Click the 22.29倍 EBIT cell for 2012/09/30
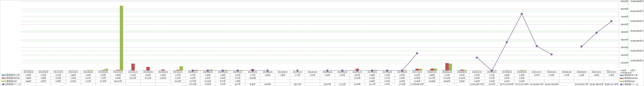644x86 pixels. point(103,81)
